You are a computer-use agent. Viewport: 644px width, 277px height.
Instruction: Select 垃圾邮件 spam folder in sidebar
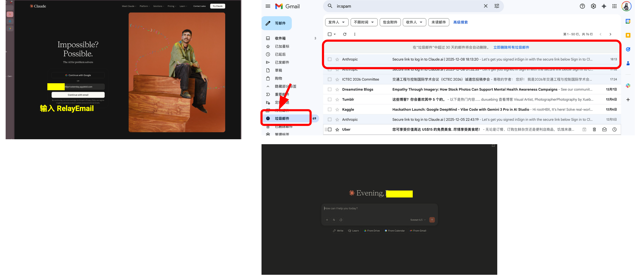pyautogui.click(x=282, y=118)
